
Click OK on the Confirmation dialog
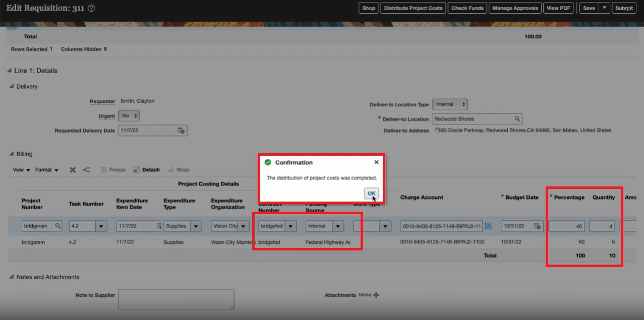coord(372,193)
